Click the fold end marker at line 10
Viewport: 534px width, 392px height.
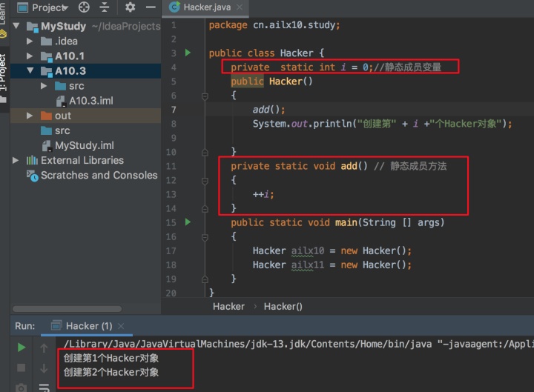point(205,152)
